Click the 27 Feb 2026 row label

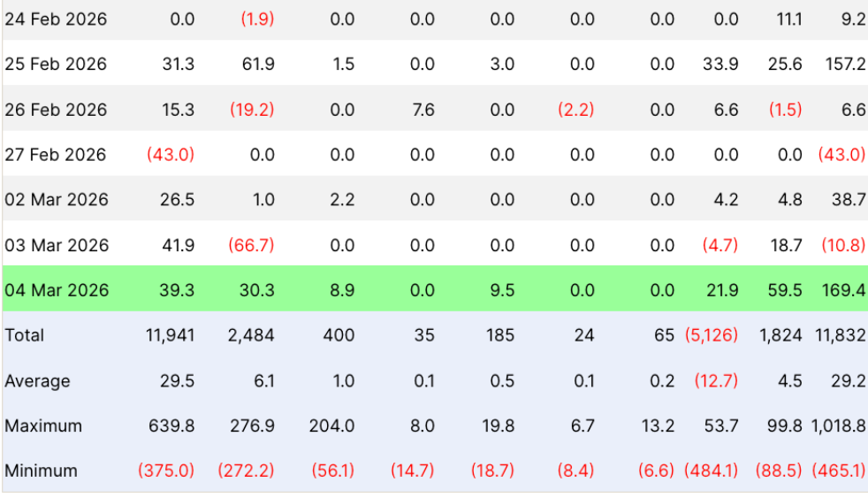tap(56, 155)
